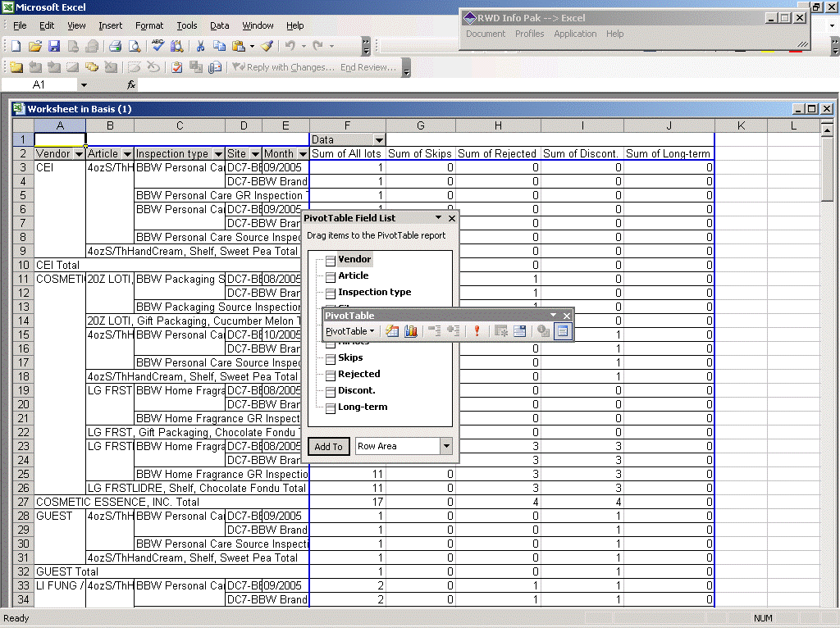Toggle Hide Field List icon in PivotTable toolbar
The width and height of the screenshot is (840, 628).
tap(563, 331)
